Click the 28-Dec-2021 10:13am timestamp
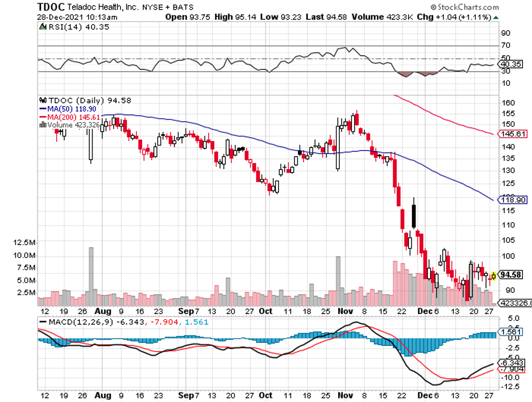Image resolution: width=532 pixels, height=402 pixels. click(x=77, y=17)
